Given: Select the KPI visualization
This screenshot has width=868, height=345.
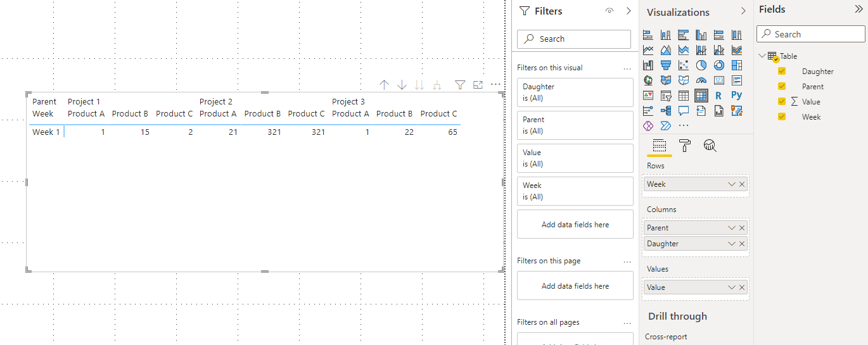Looking at the screenshot, I should click(648, 96).
